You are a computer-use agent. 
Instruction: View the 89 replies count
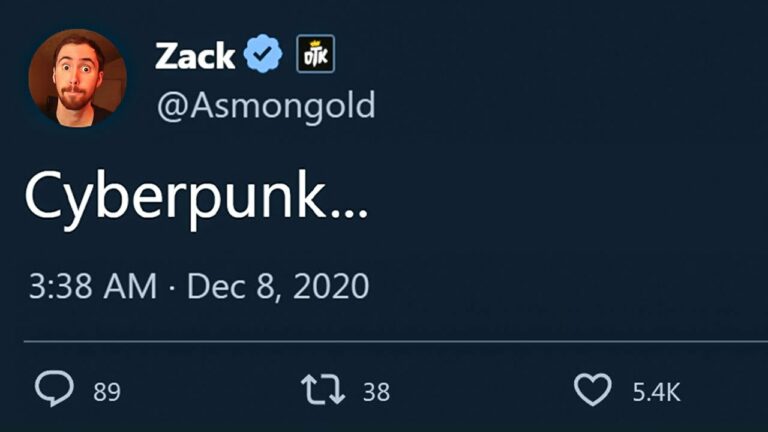pyautogui.click(x=106, y=392)
